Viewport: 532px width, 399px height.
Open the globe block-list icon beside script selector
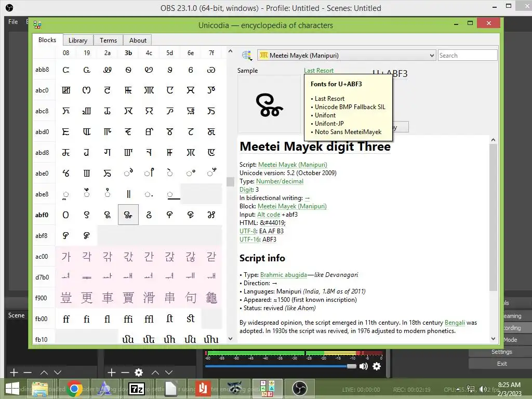247,55
